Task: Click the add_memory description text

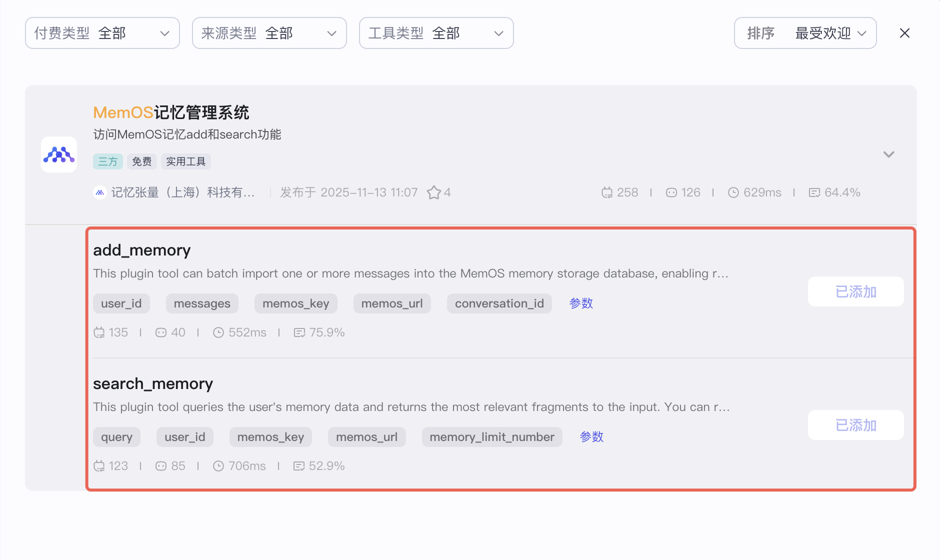Action: pos(411,273)
